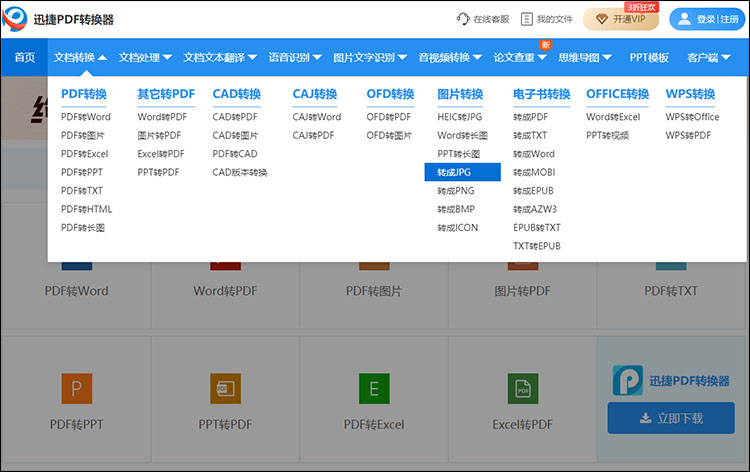Choose 转成MOBI ebook entry
The image size is (750, 472).
coord(534,172)
